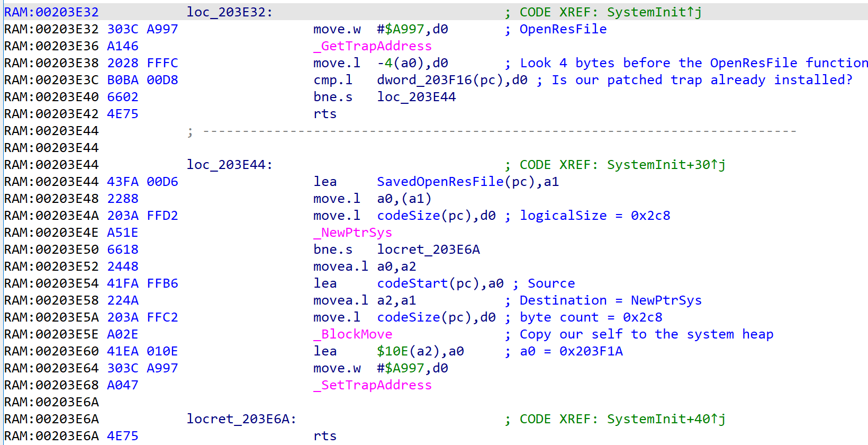Image resolution: width=868 pixels, height=445 pixels.
Task: Click the final rts at 00203E6A
Action: tap(325, 436)
